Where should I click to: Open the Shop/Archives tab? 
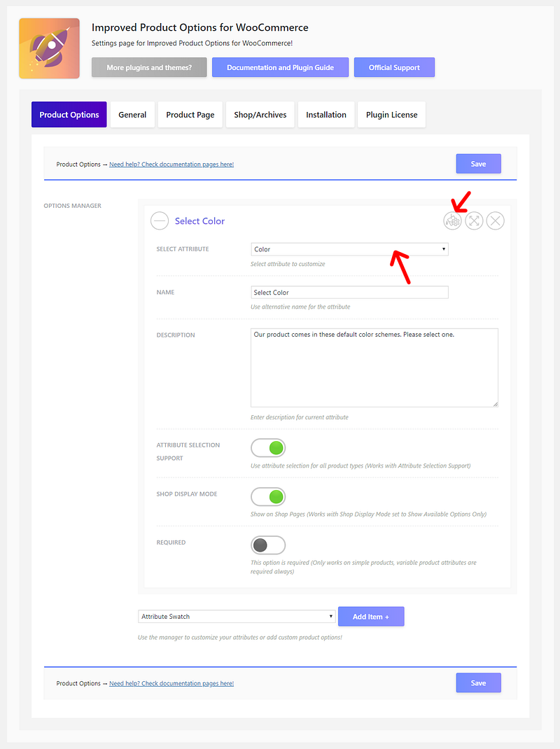[260, 115]
